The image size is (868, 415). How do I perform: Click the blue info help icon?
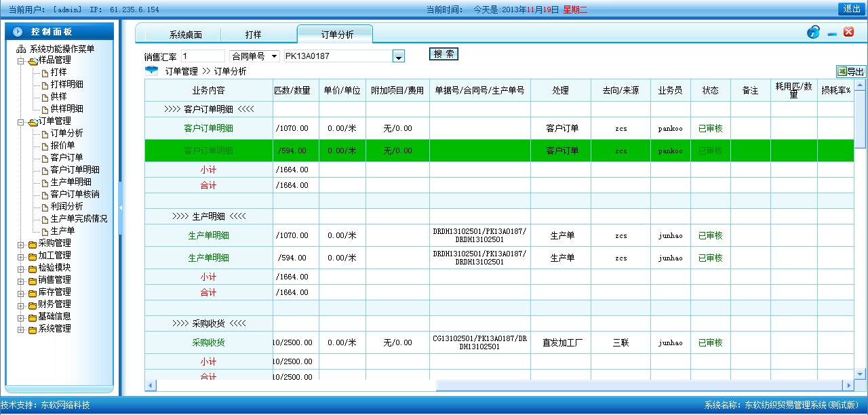coord(813,32)
